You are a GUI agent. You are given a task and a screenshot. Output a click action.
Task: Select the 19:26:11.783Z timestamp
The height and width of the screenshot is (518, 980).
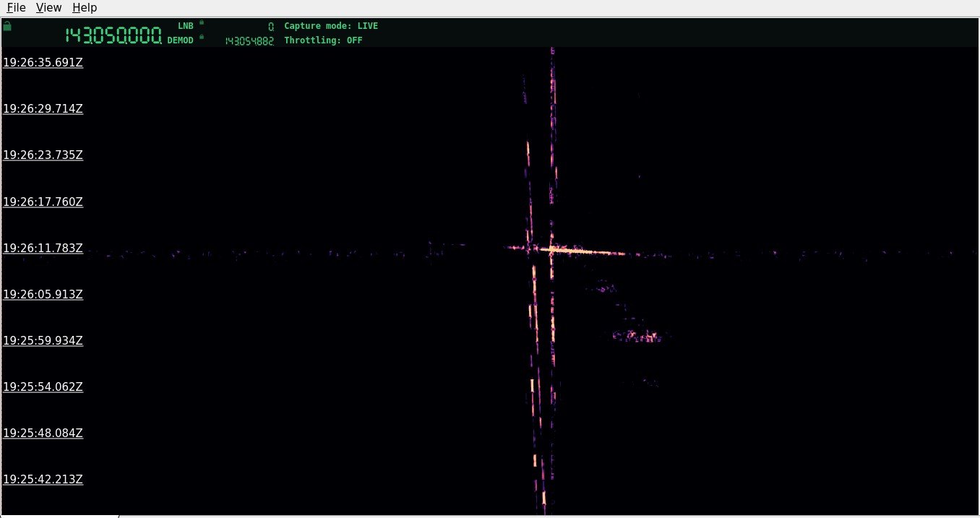tap(43, 248)
